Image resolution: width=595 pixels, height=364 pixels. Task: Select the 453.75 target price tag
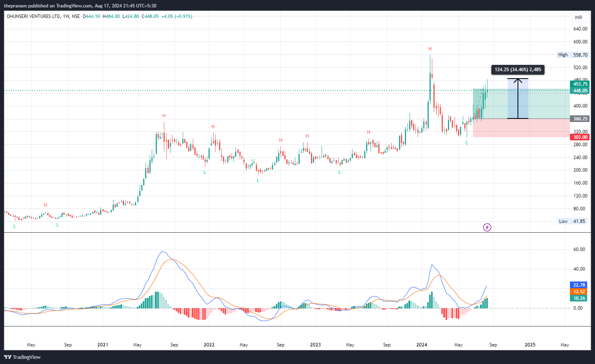pyautogui.click(x=580, y=84)
